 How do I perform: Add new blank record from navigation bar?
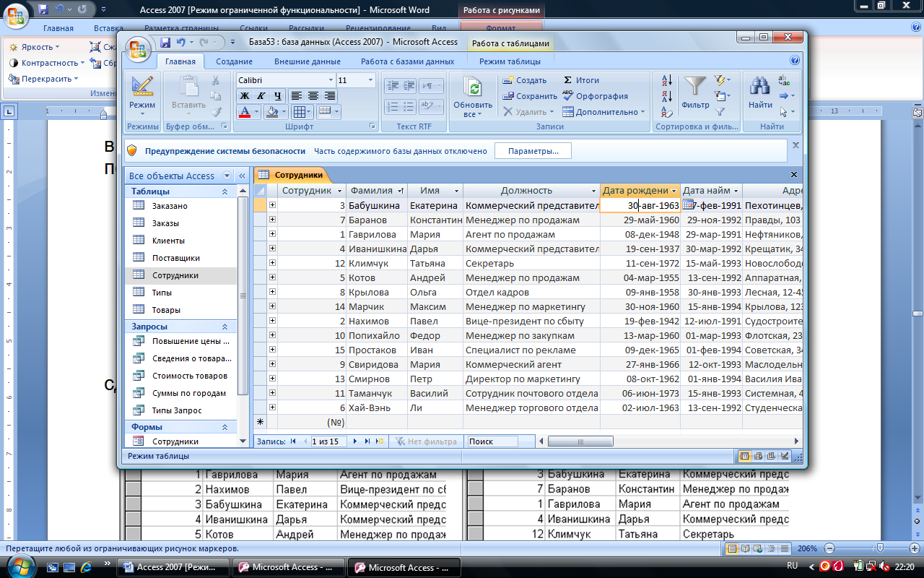click(380, 441)
